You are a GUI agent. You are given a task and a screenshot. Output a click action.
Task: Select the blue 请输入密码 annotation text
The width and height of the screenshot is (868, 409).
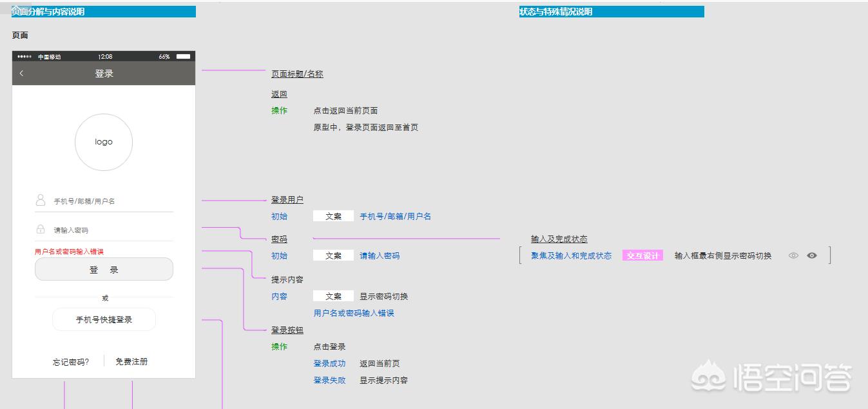point(380,256)
